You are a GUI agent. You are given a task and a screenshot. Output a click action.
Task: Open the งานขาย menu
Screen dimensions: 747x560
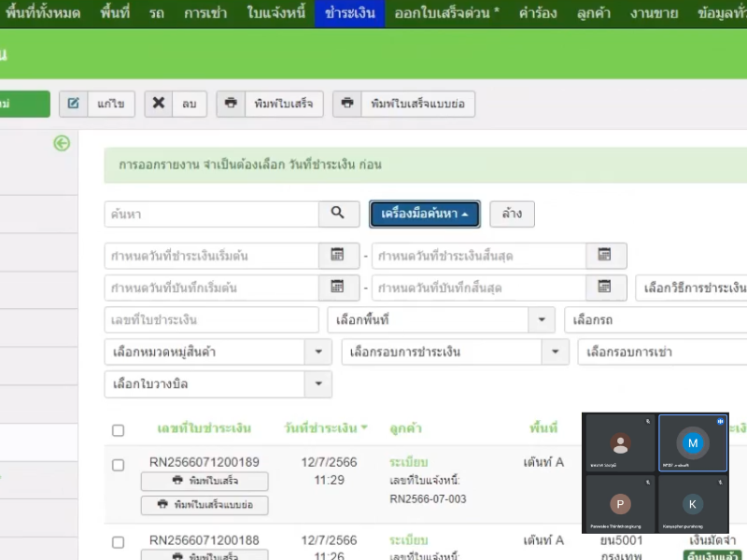click(x=654, y=13)
